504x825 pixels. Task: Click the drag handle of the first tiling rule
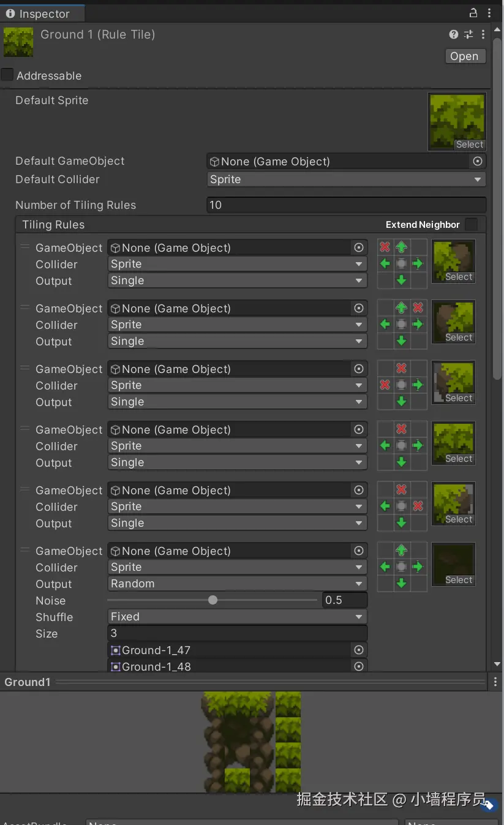coord(25,246)
